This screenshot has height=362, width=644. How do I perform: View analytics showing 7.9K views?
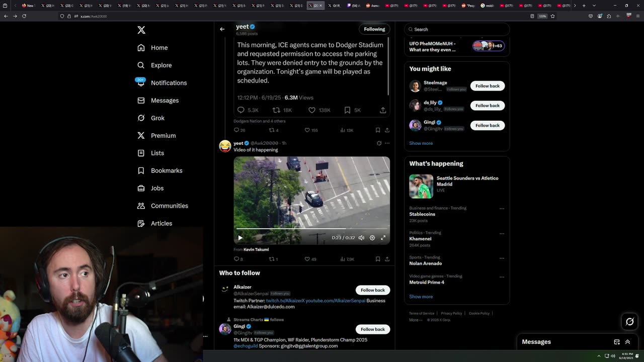[x=347, y=259]
